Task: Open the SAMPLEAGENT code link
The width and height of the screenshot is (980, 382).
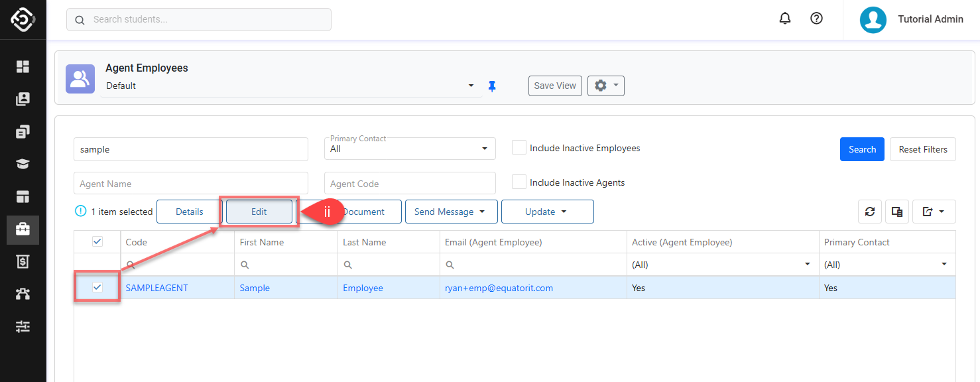Action: (156, 288)
